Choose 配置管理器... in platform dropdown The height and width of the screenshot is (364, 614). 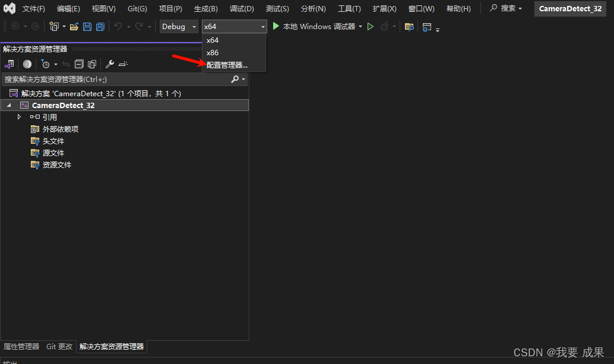pyautogui.click(x=227, y=65)
